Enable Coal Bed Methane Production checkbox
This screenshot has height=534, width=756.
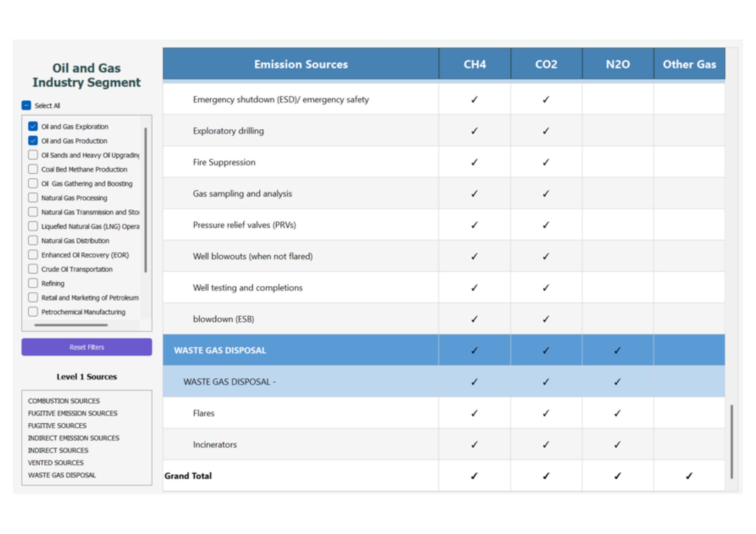coord(33,169)
